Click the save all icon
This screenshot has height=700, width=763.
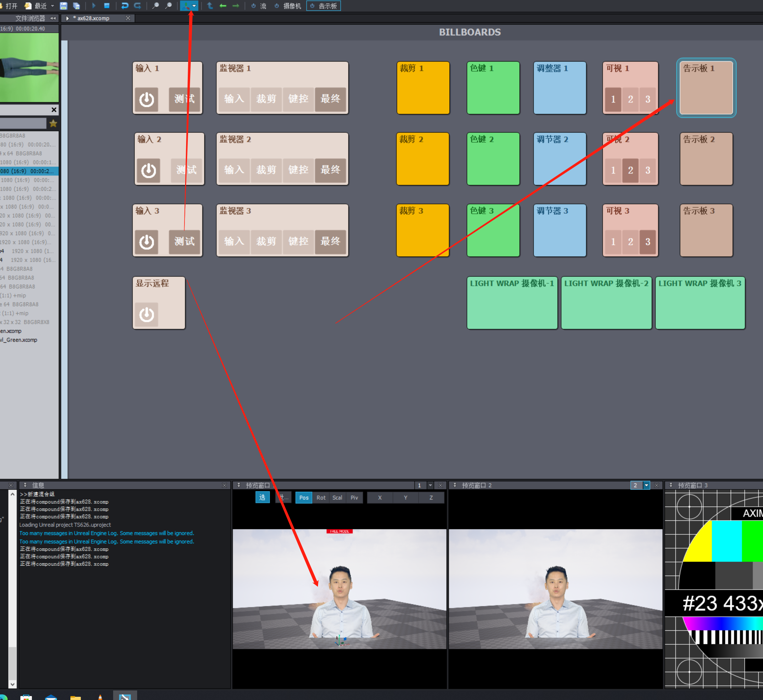click(76, 6)
